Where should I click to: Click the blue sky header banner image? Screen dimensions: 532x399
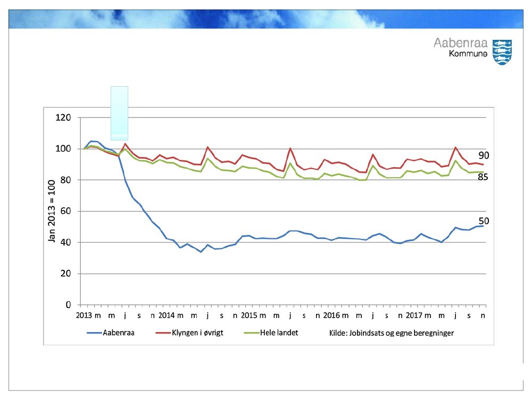click(266, 19)
